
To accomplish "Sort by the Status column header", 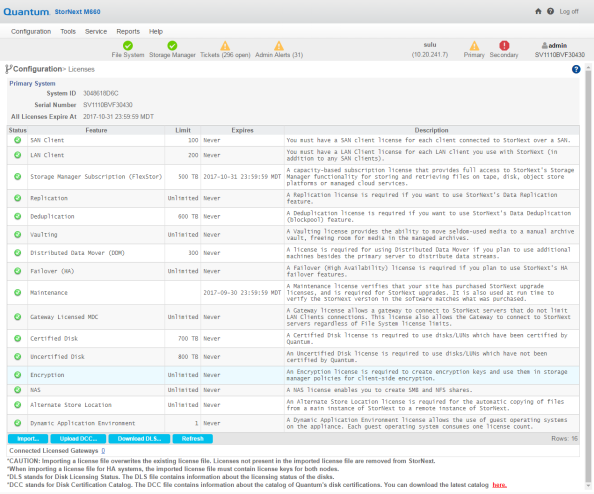I will tap(17, 130).
